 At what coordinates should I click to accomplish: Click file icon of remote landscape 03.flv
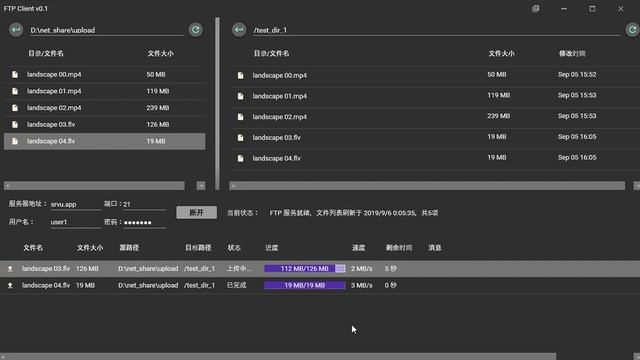tap(240, 138)
